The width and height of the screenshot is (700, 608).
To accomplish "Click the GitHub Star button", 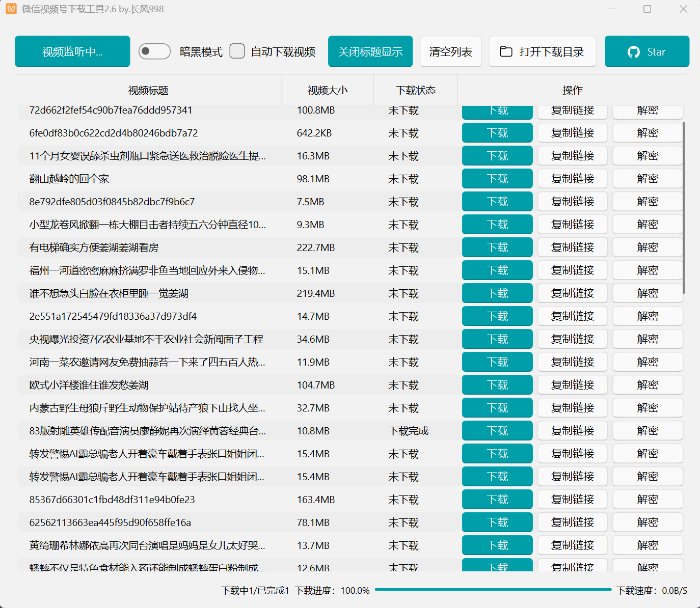I will 647,51.
